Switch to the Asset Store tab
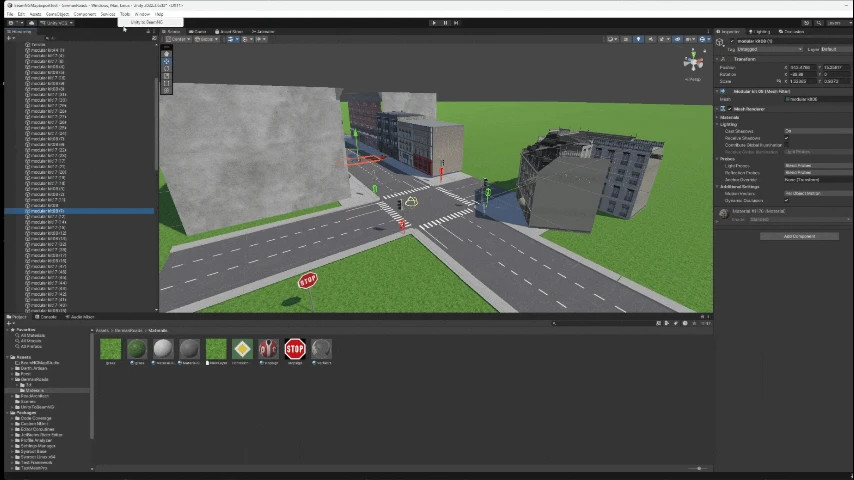854x480 pixels. [x=229, y=32]
